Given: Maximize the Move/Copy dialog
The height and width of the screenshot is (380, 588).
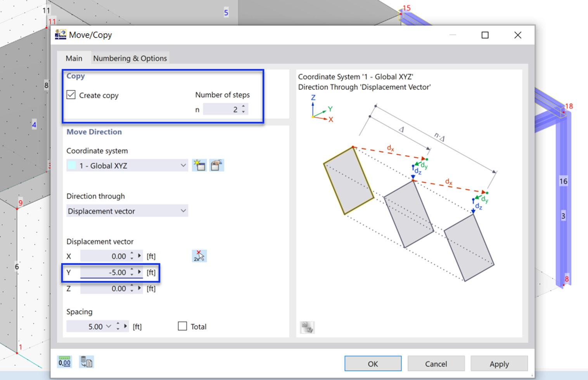Looking at the screenshot, I should click(x=485, y=35).
